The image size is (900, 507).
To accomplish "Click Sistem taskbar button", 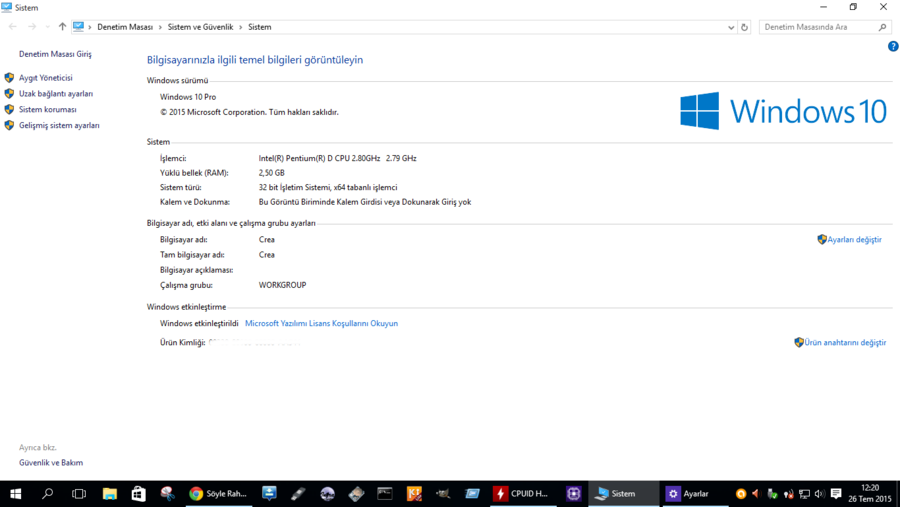I will [x=623, y=494].
